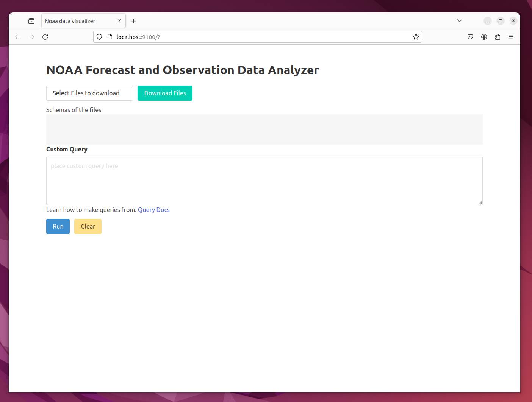The height and width of the screenshot is (402, 532).
Task: Open the Save to Pocket icon
Action: click(x=470, y=37)
